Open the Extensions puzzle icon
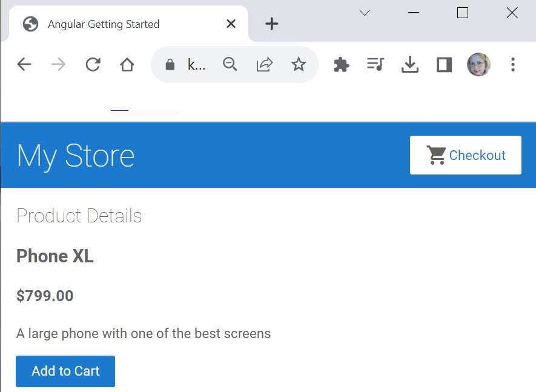The width and height of the screenshot is (536, 392). point(341,64)
